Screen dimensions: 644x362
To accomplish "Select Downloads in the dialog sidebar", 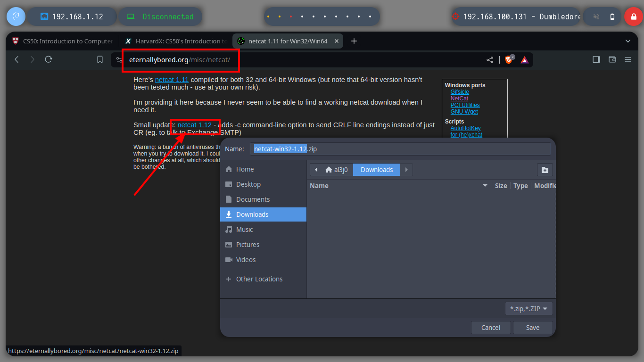I will click(263, 214).
